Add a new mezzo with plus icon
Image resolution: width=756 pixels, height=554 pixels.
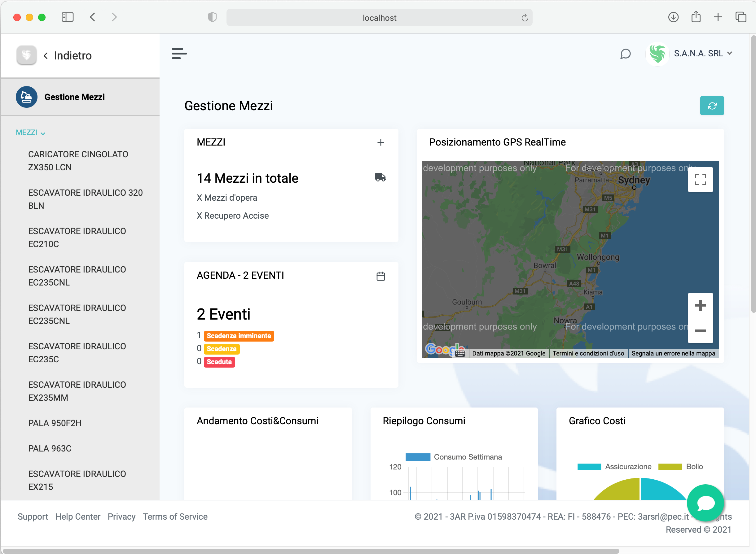[x=380, y=142]
